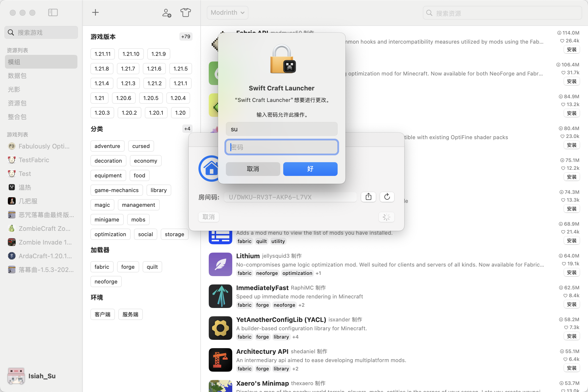The image size is (588, 392).
Task: Open the Modrinth source dropdown
Action: coord(227,12)
